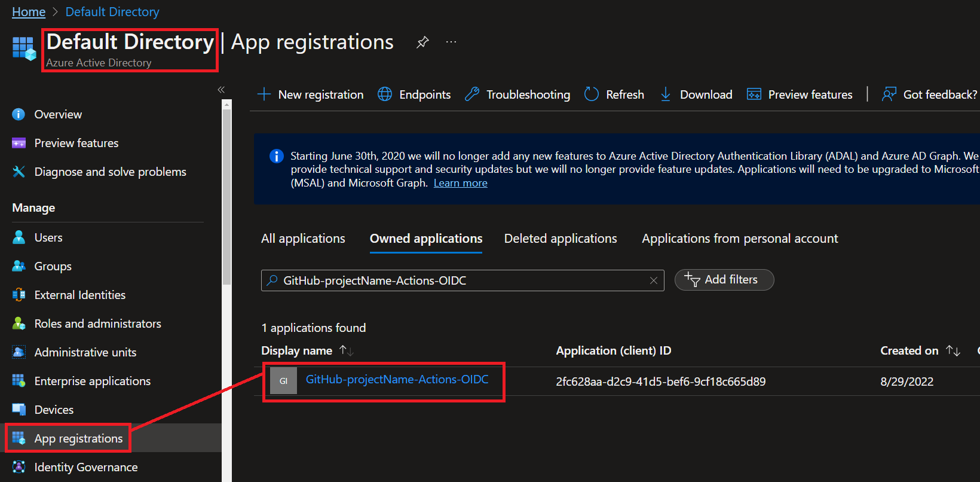Click the Endpoints label

click(x=425, y=94)
